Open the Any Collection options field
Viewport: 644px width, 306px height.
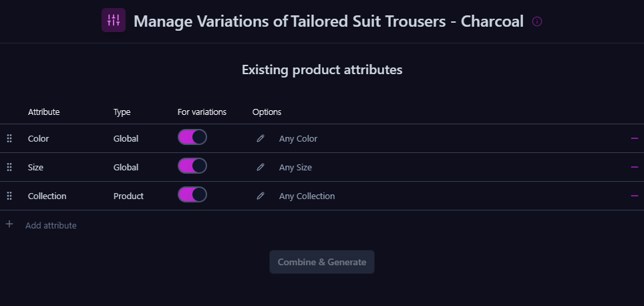tap(307, 196)
